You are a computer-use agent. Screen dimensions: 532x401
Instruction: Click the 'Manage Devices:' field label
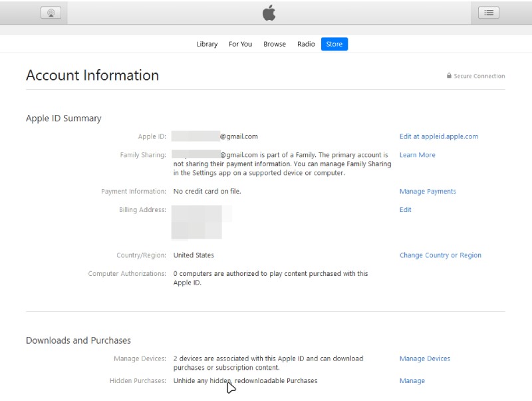point(140,358)
